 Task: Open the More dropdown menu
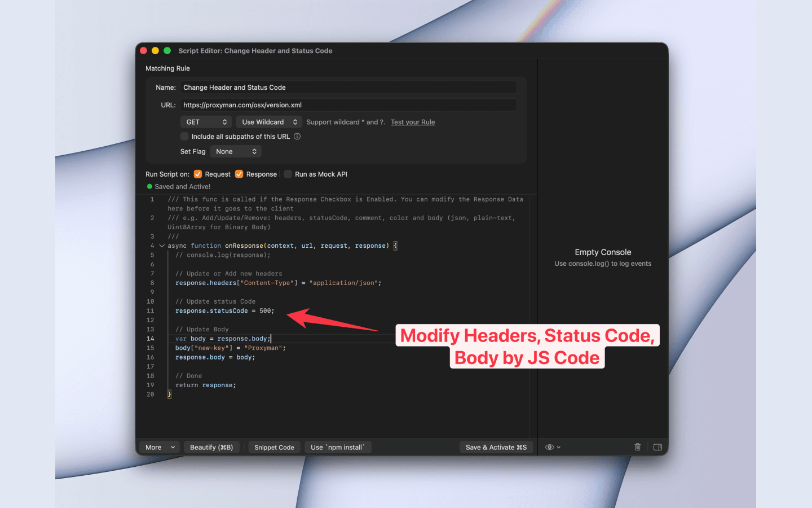click(160, 447)
